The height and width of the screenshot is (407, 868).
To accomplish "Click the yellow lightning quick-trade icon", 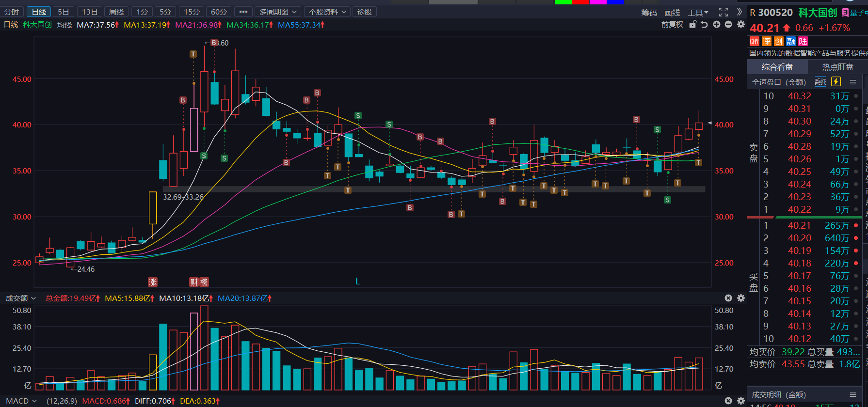I will click(x=836, y=82).
